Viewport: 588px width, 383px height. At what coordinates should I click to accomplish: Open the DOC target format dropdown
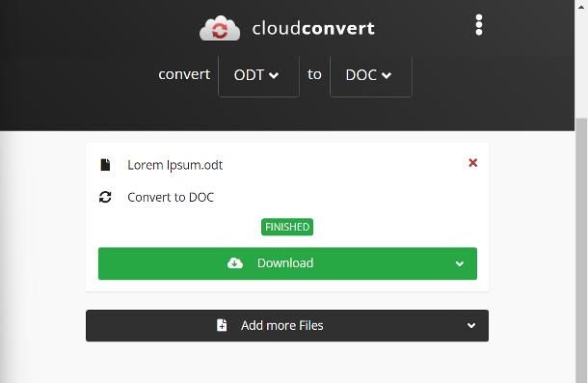pyautogui.click(x=371, y=75)
